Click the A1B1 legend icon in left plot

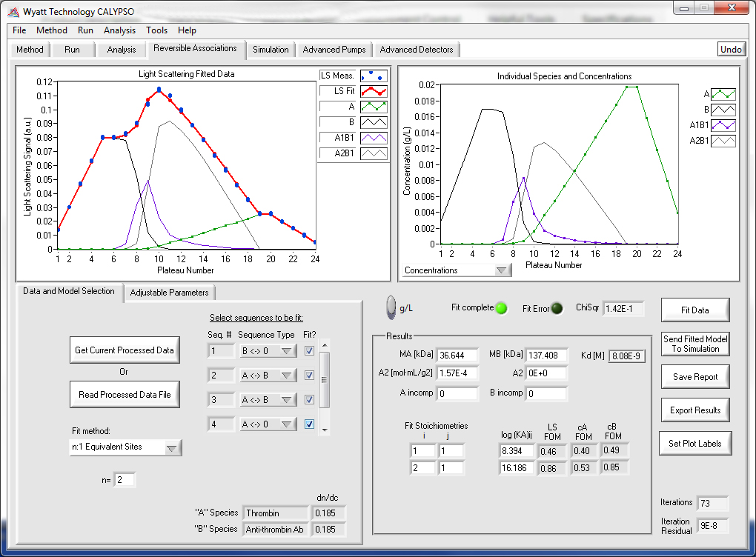pyautogui.click(x=374, y=138)
